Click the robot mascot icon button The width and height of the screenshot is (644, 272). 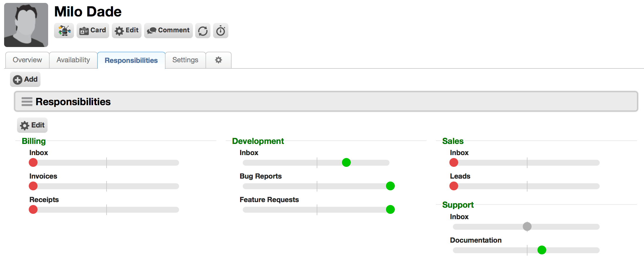(x=64, y=31)
